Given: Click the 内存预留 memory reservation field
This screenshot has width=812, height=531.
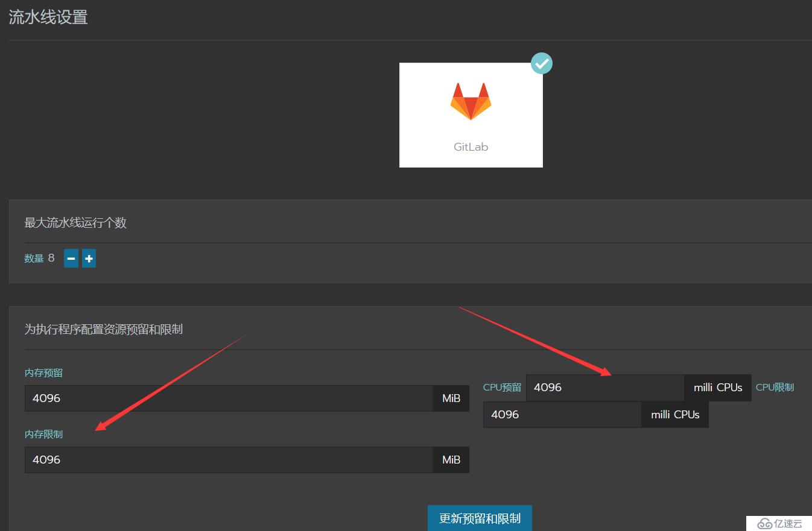Looking at the screenshot, I should (x=229, y=398).
